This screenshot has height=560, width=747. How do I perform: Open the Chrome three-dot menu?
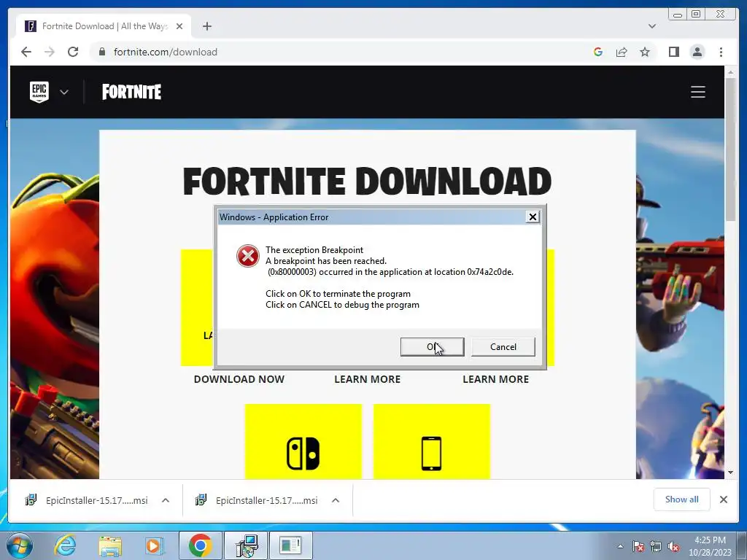721,52
